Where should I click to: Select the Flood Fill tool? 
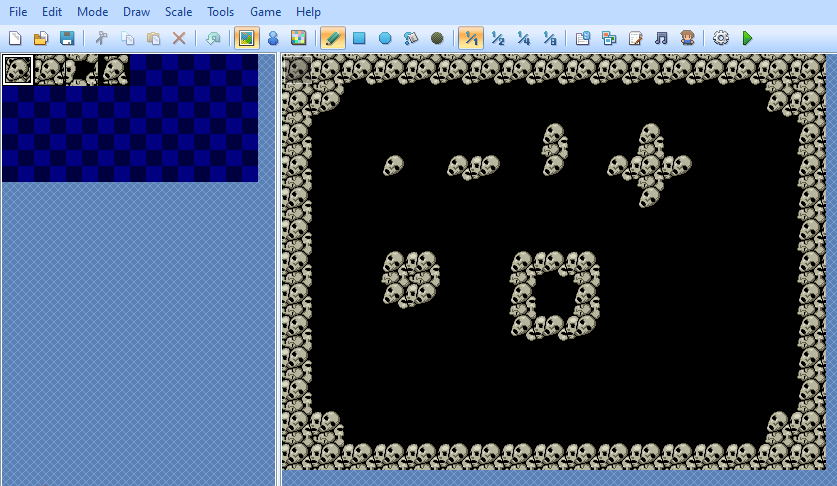(411, 38)
